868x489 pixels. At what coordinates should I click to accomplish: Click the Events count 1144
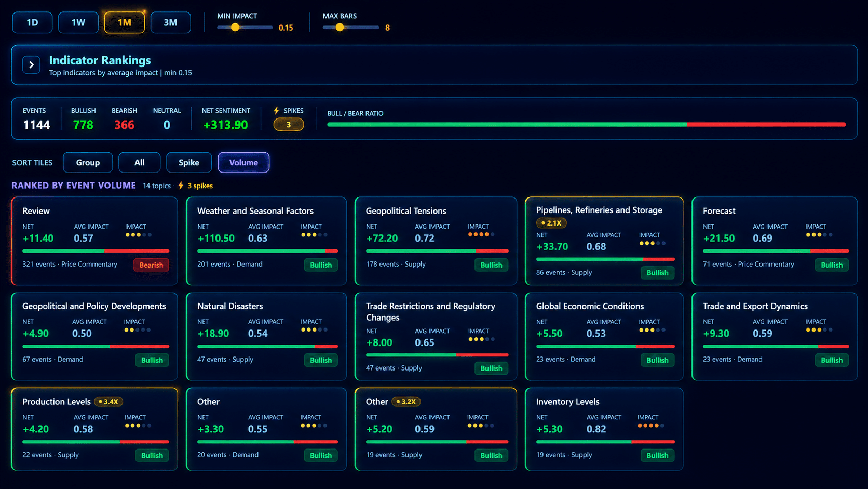(36, 125)
